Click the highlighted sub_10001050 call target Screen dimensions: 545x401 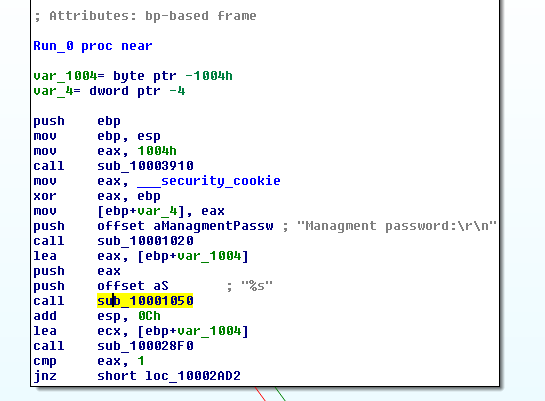[x=145, y=301]
